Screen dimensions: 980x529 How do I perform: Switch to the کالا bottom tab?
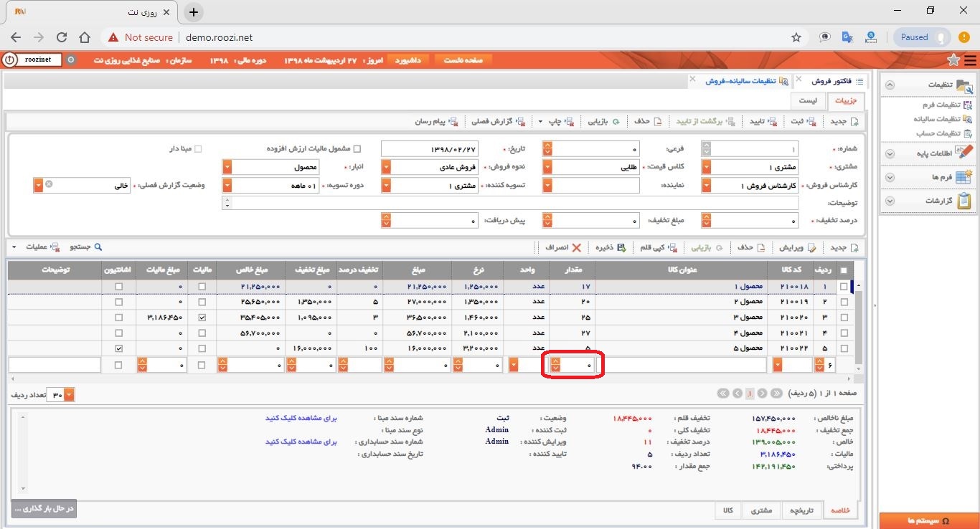tap(727, 510)
